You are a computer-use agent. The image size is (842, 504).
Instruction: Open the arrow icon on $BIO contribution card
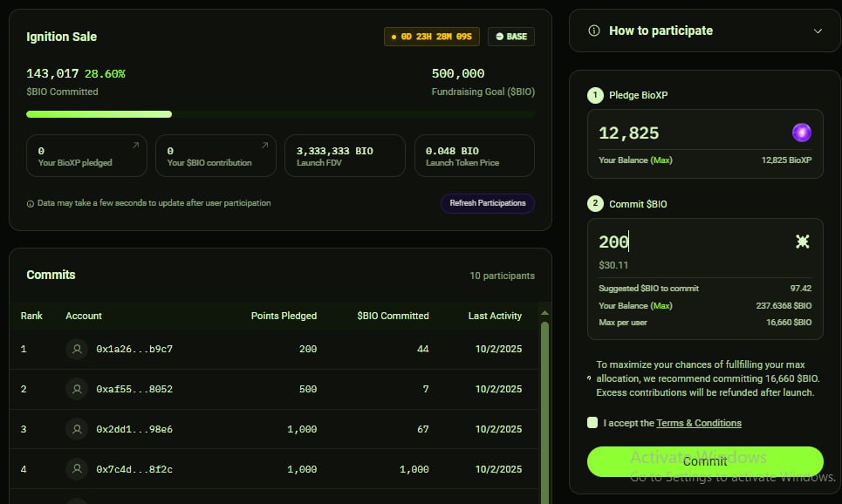(264, 145)
